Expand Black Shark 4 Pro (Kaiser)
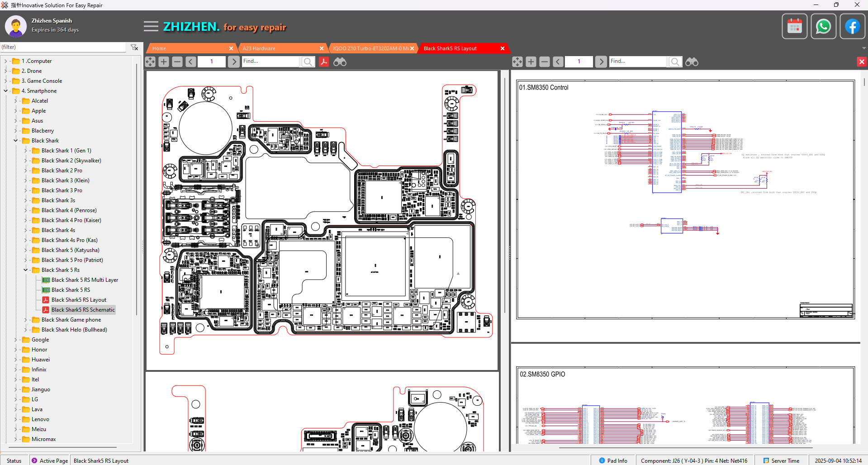This screenshot has width=868, height=465. pyautogui.click(x=25, y=220)
